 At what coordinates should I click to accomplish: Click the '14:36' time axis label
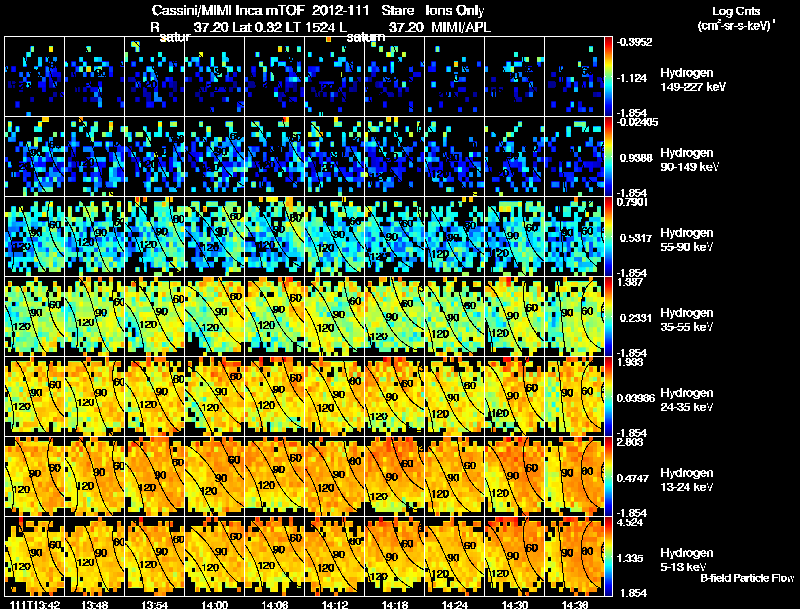(x=574, y=604)
